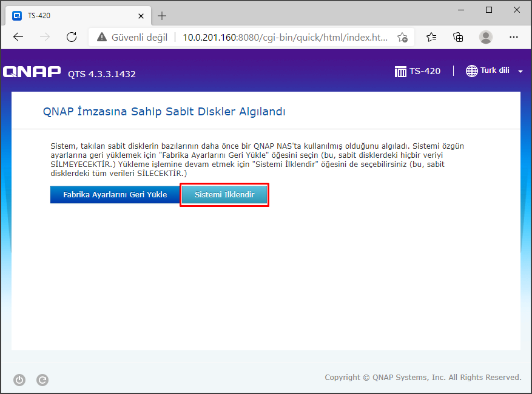Click 'Fabrika Ayarlarını Geri Yükle' button

114,195
